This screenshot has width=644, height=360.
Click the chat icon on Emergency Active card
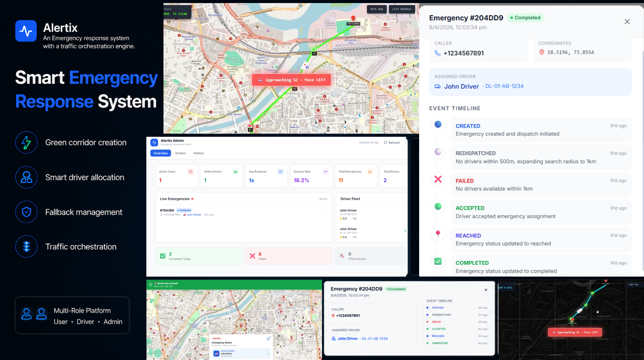click(268, 339)
